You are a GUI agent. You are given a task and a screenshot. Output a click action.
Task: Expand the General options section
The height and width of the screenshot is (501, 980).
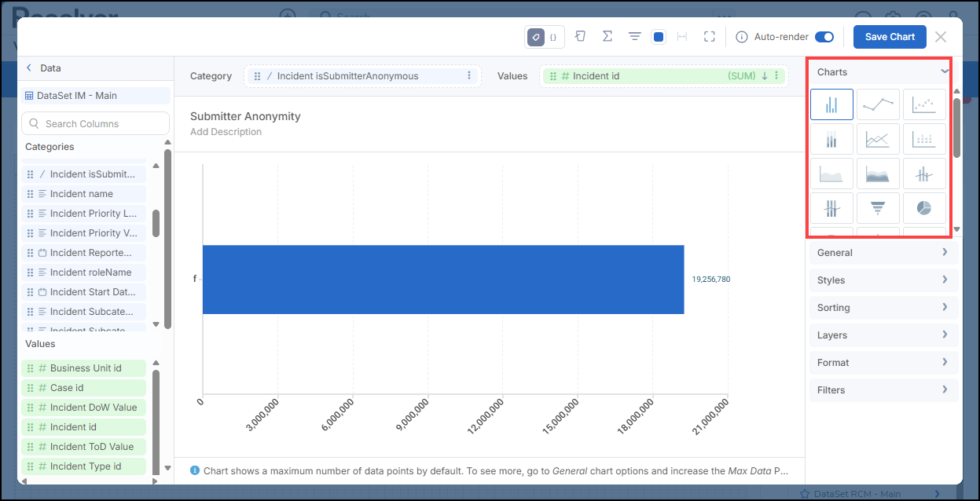tap(883, 253)
